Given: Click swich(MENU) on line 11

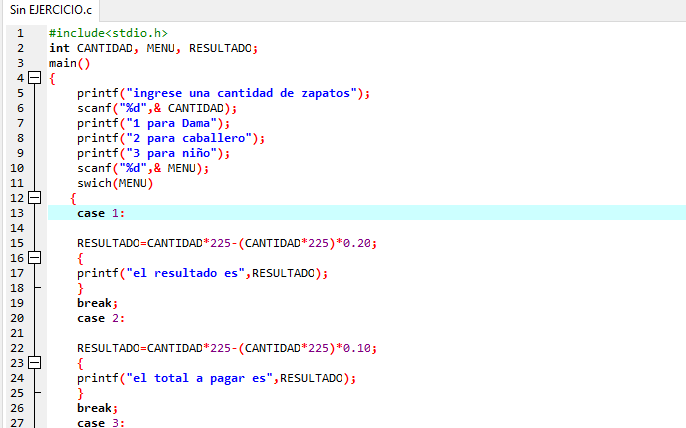Looking at the screenshot, I should coord(115,183).
